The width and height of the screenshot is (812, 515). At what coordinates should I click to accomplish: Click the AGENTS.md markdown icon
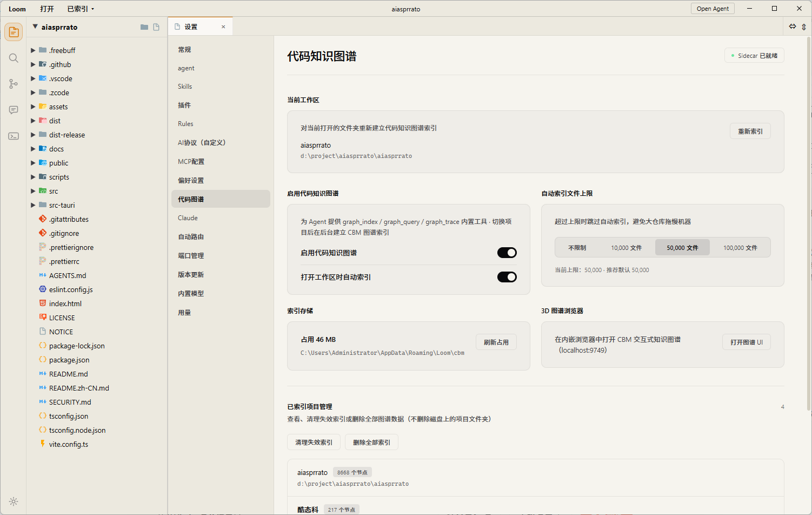point(43,275)
